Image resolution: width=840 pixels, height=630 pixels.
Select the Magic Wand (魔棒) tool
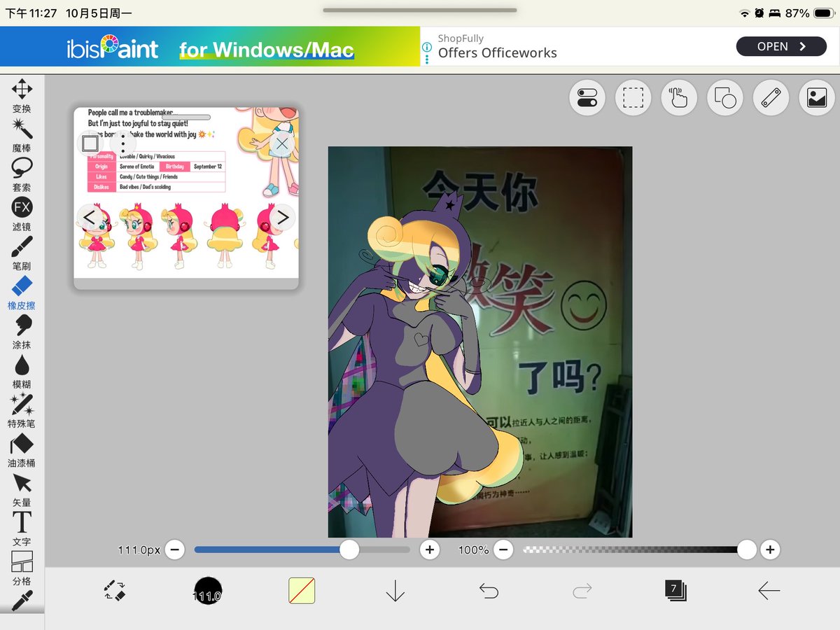coord(22,134)
